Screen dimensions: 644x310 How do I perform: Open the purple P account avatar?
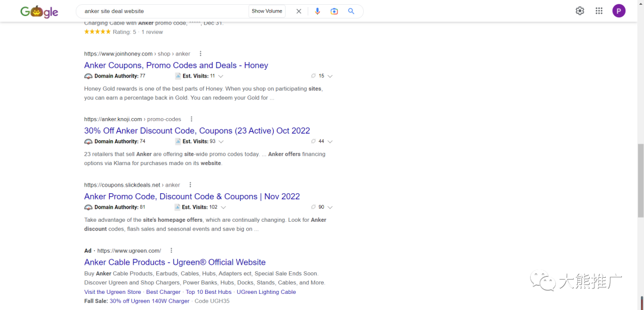coord(619,11)
